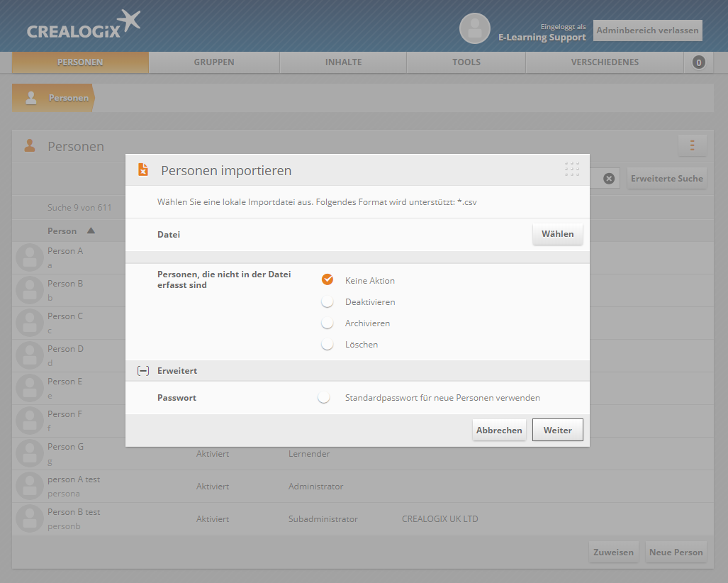
Task: Select the Keine Aktion radio option
Action: (x=327, y=280)
